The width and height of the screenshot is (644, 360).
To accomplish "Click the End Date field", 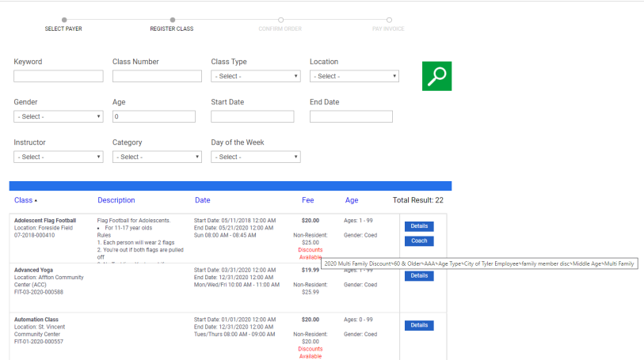I will point(351,116).
